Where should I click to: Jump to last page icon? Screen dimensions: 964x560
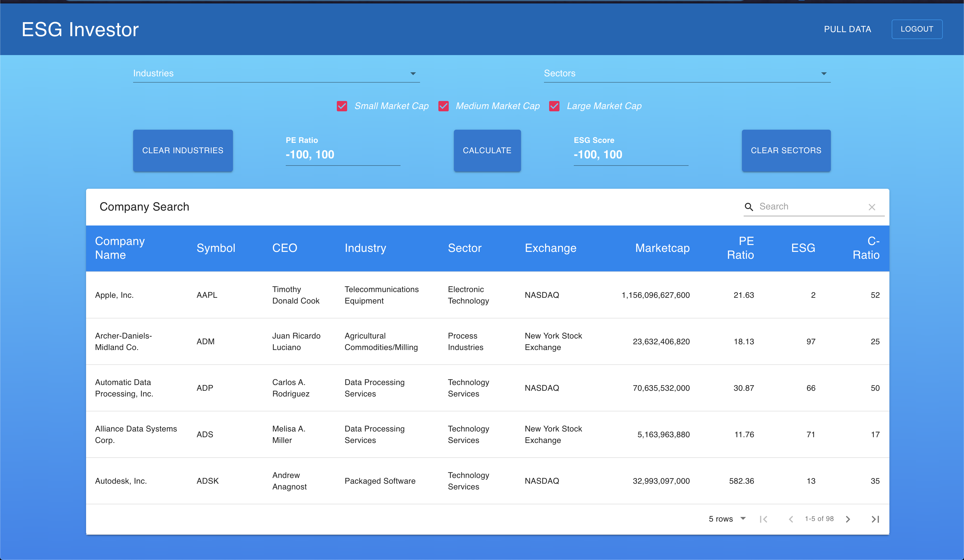pos(875,519)
